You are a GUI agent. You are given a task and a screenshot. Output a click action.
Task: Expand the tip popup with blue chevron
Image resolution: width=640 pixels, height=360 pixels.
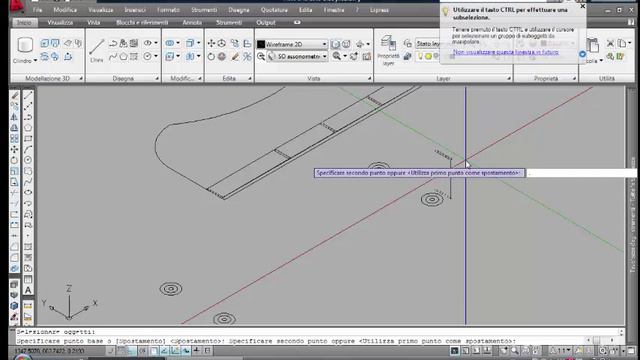582,54
